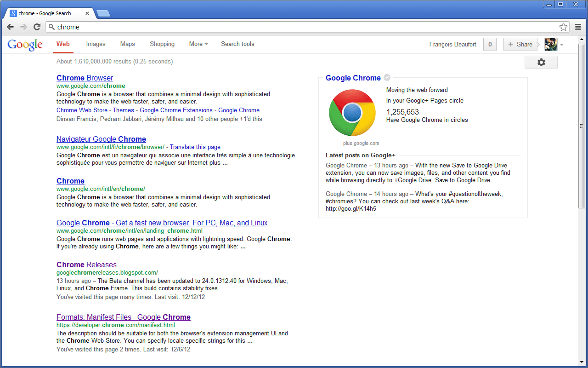Open the Chrome Releases result link

(86, 264)
